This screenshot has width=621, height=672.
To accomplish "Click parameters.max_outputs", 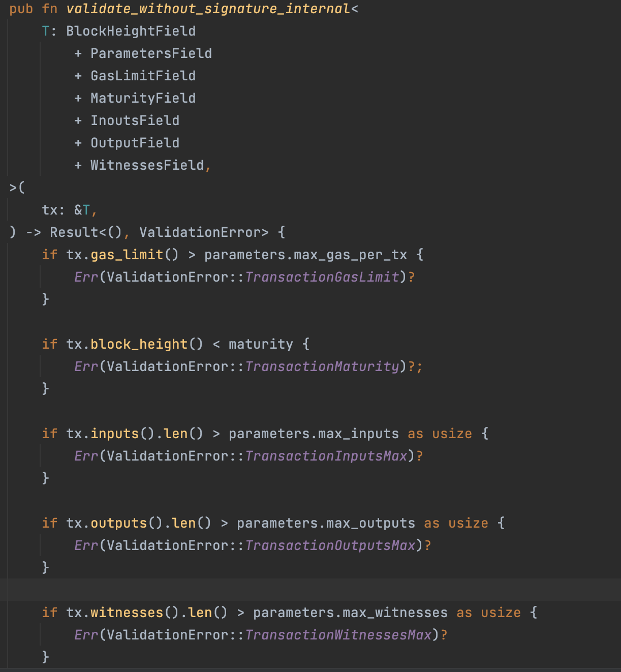I will [326, 523].
